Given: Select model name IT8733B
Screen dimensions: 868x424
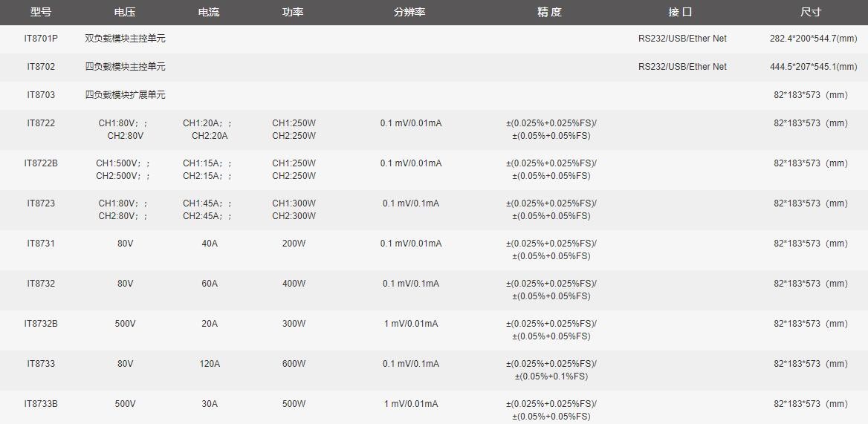Looking at the screenshot, I should (x=41, y=403).
